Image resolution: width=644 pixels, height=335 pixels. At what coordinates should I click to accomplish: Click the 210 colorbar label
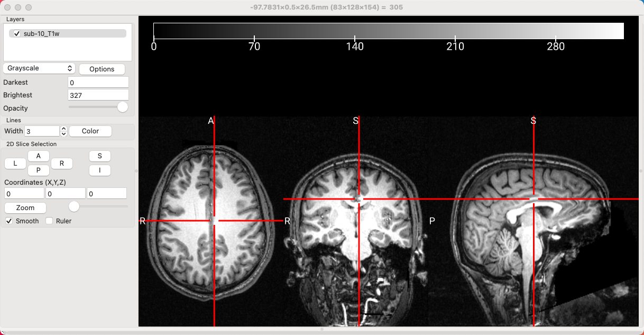pos(455,47)
